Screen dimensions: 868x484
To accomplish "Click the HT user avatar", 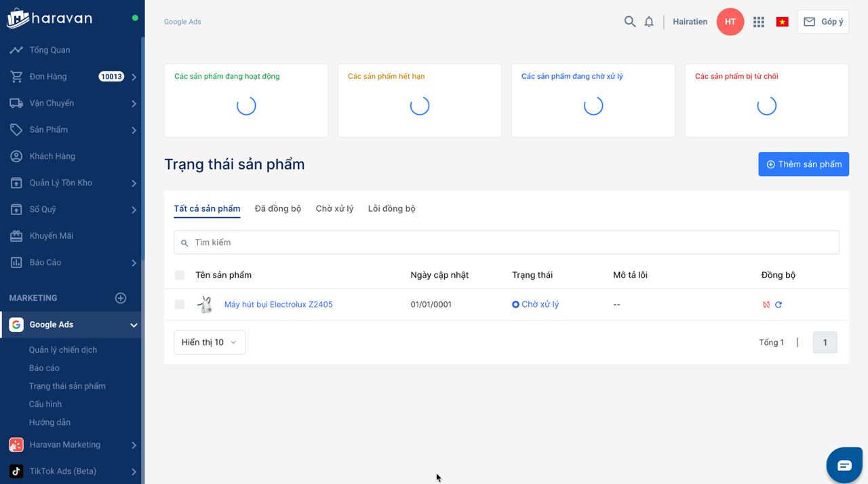I will coord(730,22).
